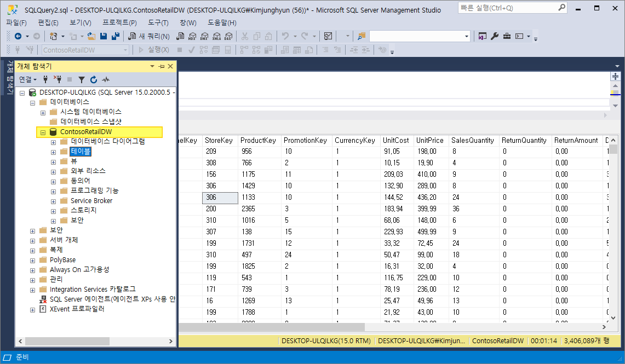Pin the 개체 탐색기 panel with auto-hide
This screenshot has width=625, height=364.
(x=162, y=66)
